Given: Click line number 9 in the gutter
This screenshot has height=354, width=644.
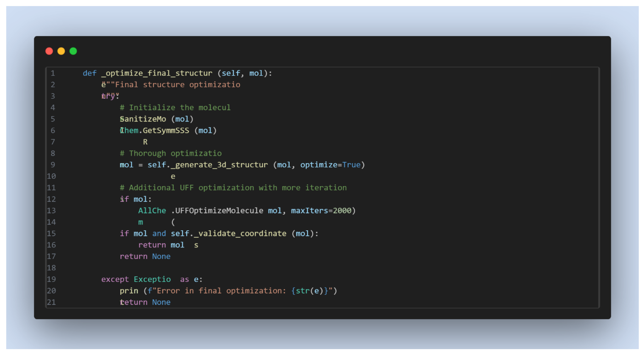Looking at the screenshot, I should (x=53, y=165).
